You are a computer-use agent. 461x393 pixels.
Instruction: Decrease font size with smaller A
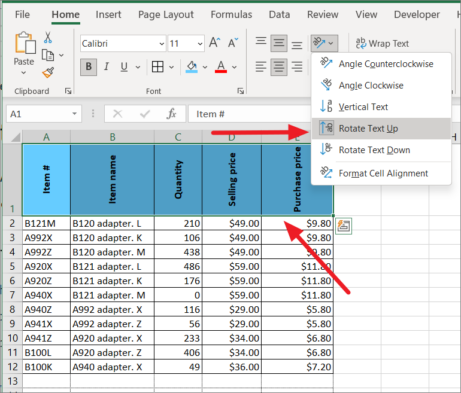click(x=233, y=43)
